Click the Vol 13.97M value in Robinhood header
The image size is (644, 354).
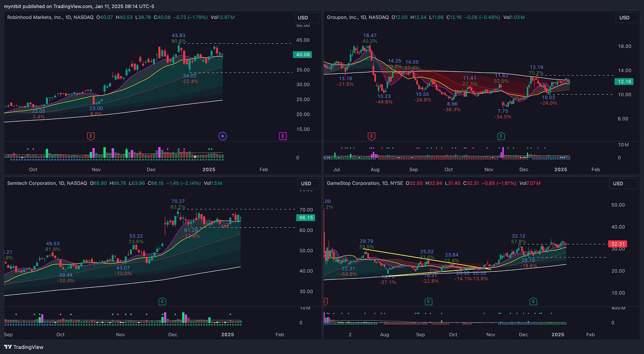223,17
